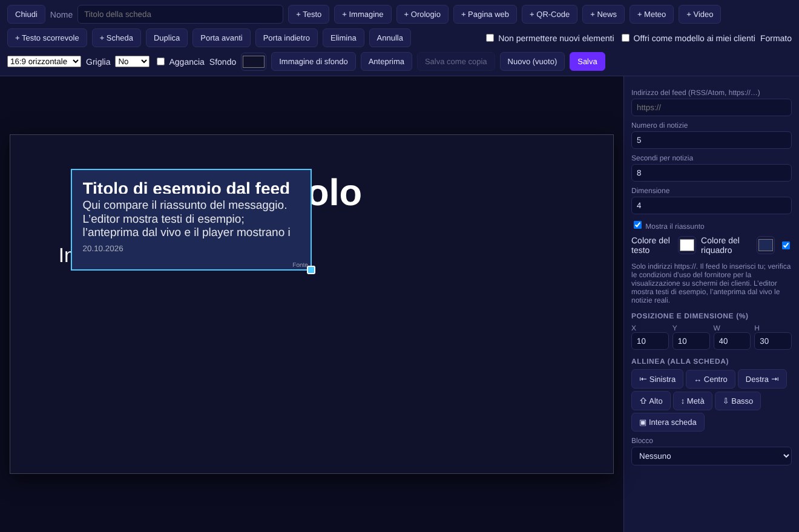
Task: Delete selection with Elimina button
Action: pyautogui.click(x=343, y=38)
